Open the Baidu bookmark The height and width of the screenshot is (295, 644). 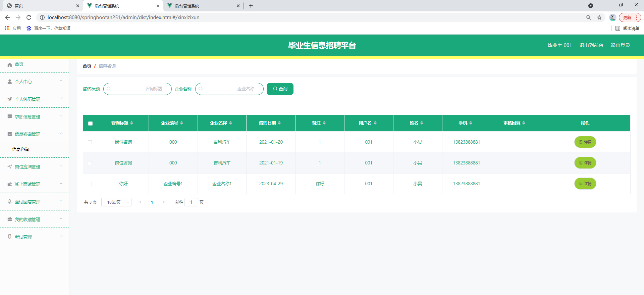pos(49,28)
